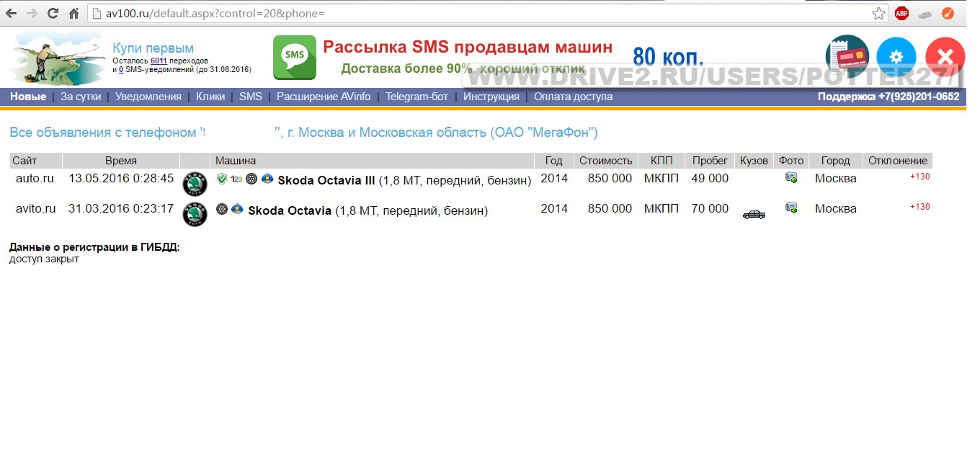Open the avito.ru Skoda Octavia listing
980x467 pixels.
[290, 210]
